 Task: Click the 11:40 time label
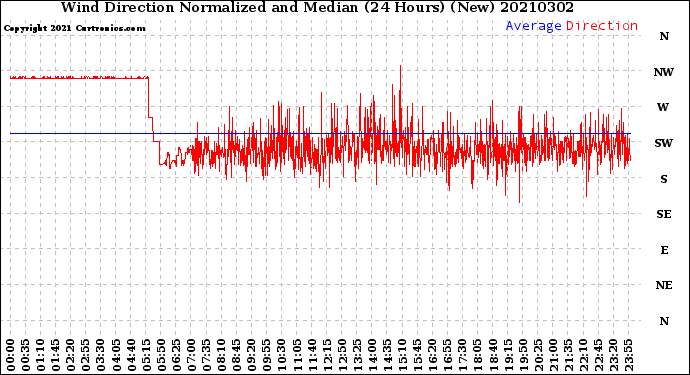(312, 355)
